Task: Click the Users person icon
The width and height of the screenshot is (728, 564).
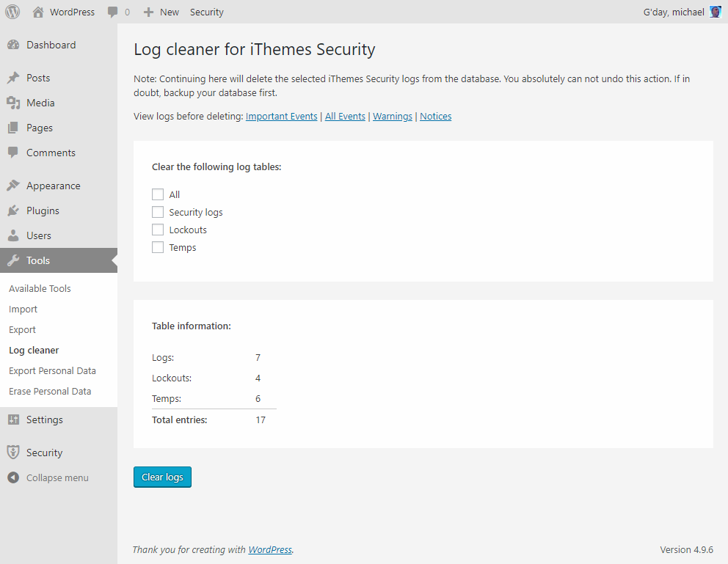Action: pos(13,235)
